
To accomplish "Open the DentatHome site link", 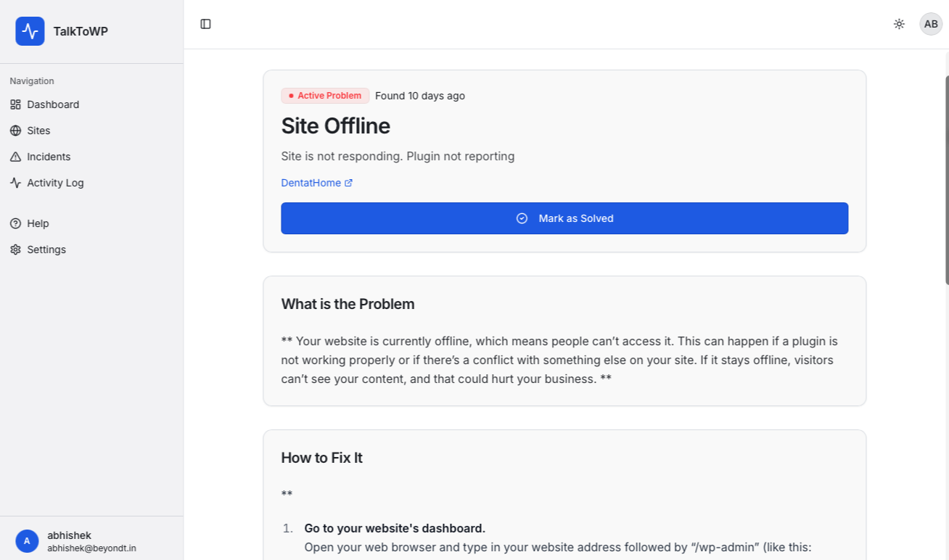I will pos(311,182).
